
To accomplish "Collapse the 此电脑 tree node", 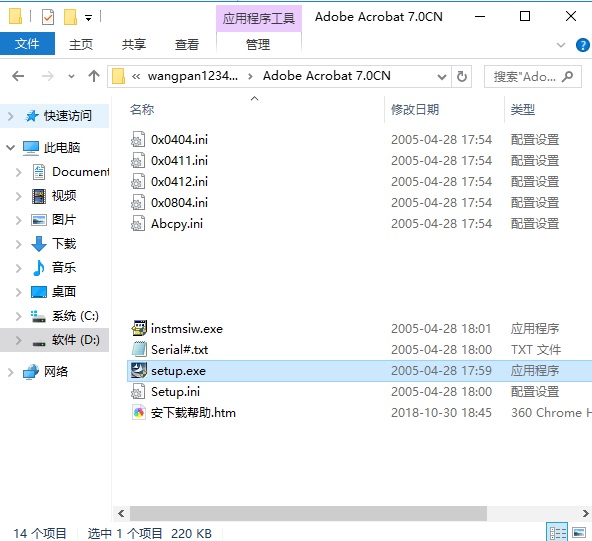I will [x=11, y=147].
